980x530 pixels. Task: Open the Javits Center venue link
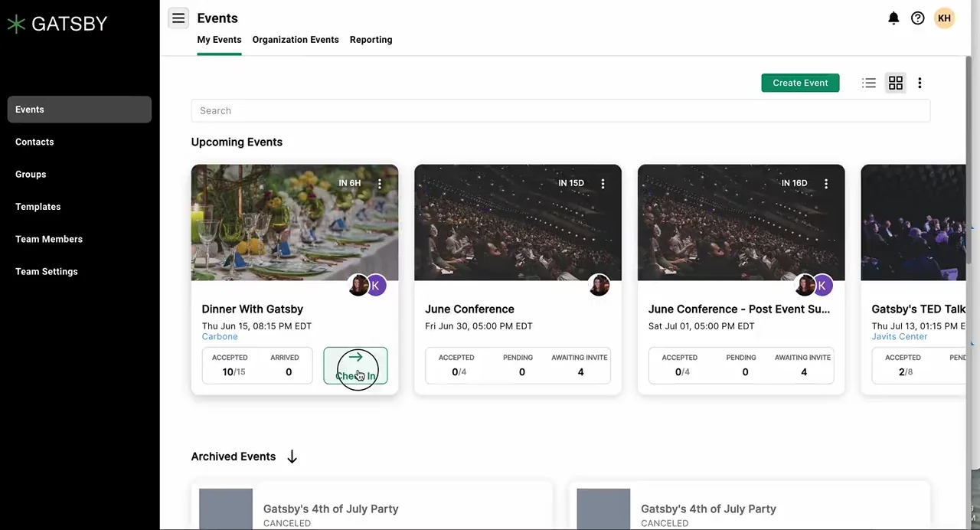(899, 336)
